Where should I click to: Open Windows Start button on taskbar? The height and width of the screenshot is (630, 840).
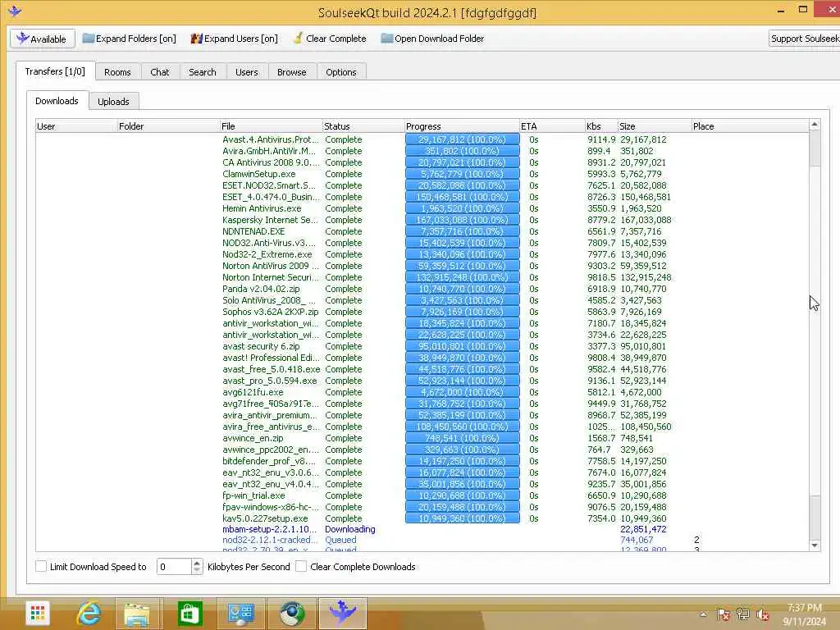37,614
